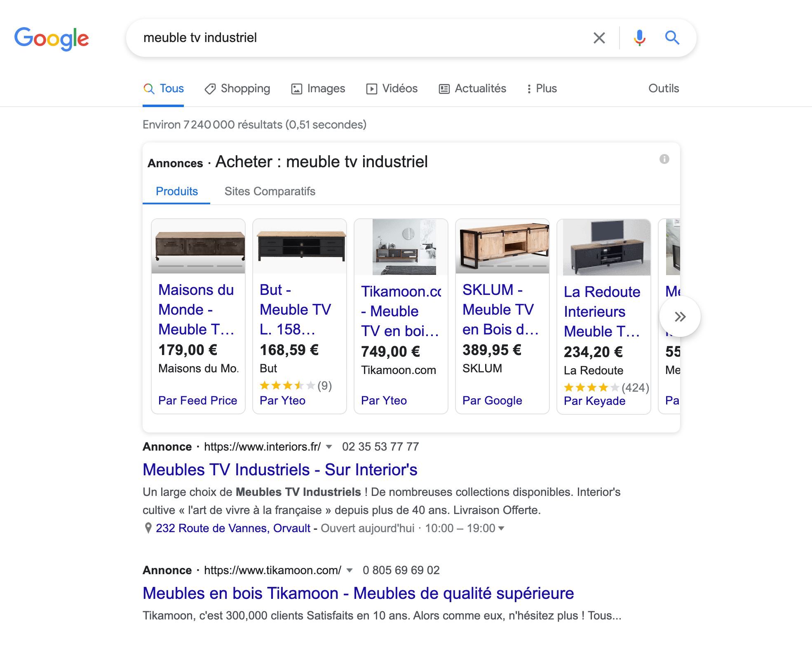Screen dimensions: 812x645
Task: Open the Plus menu
Action: tap(542, 89)
